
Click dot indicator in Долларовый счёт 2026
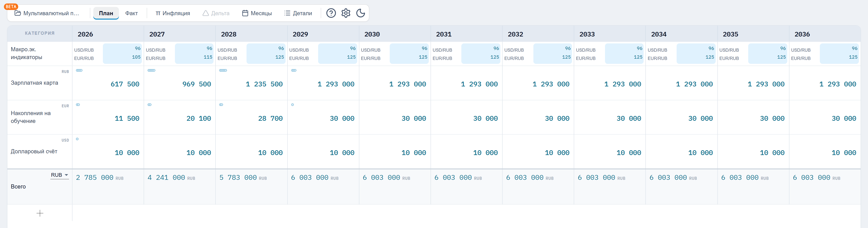coord(77,139)
